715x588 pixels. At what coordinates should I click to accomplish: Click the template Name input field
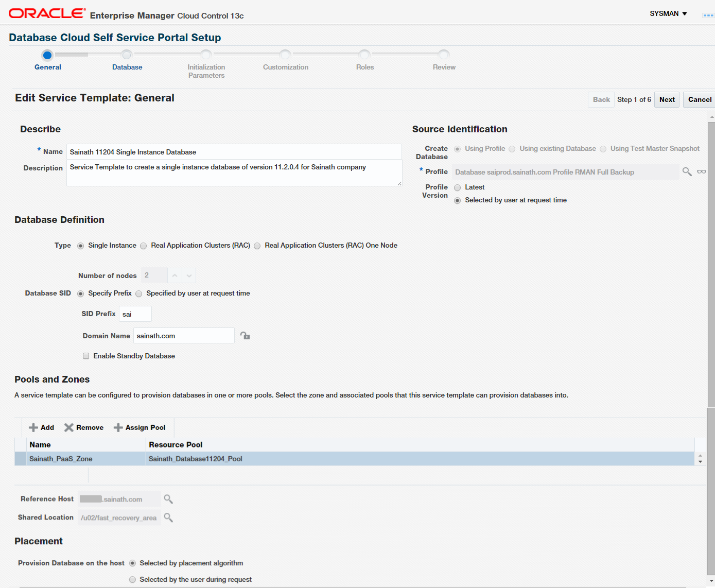pos(234,152)
